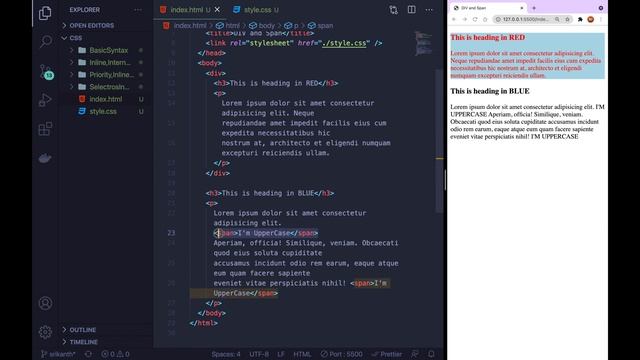Change end of line sequence LF
Image resolution: width=640 pixels, height=360 pixels.
[x=281, y=354]
